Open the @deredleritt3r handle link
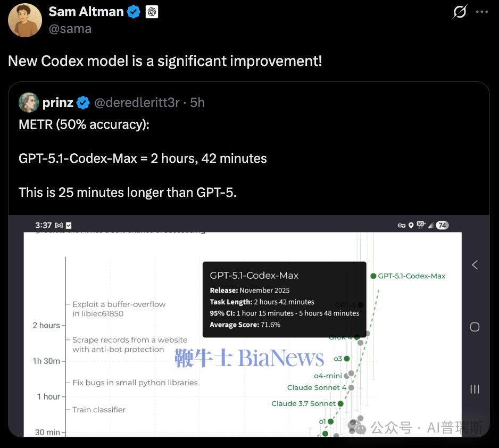The image size is (499, 448). [137, 103]
